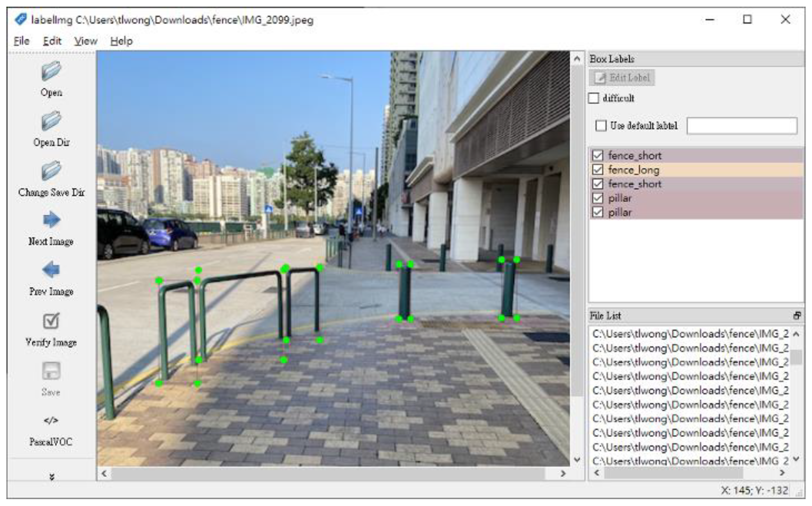Click the Open file icon
This screenshot has width=812, height=506.
(x=51, y=71)
